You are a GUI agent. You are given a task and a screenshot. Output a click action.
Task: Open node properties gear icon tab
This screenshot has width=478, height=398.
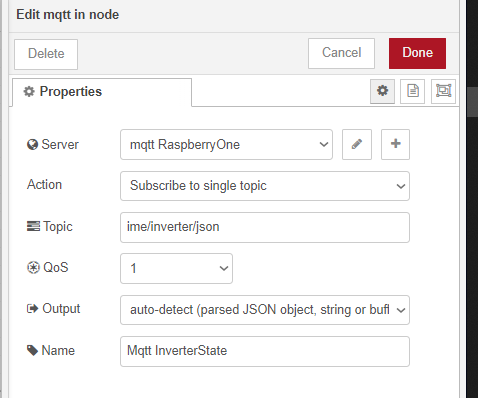[382, 91]
